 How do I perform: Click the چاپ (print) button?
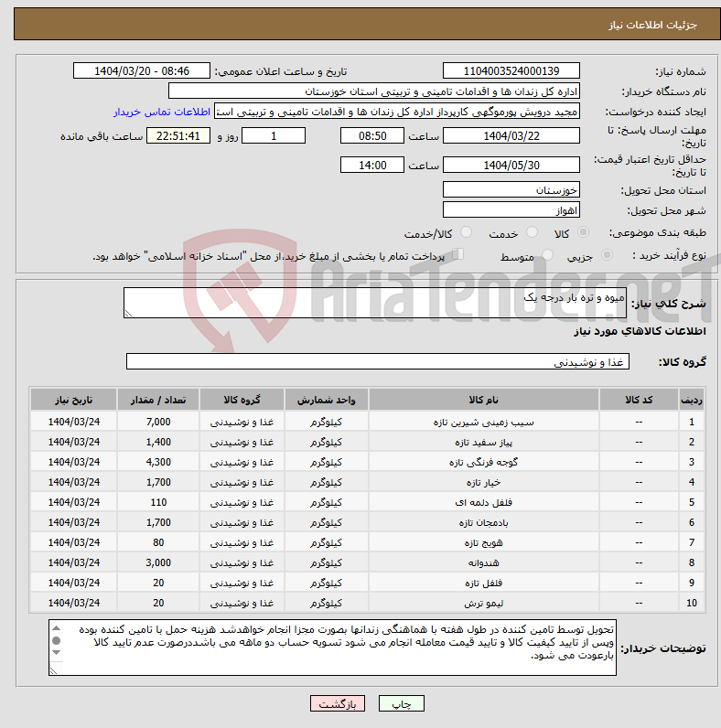click(402, 704)
